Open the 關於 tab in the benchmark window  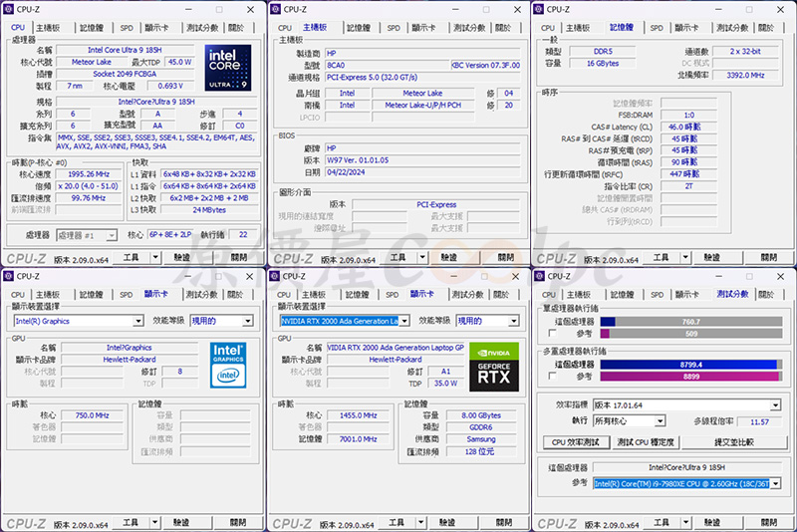[x=766, y=294]
